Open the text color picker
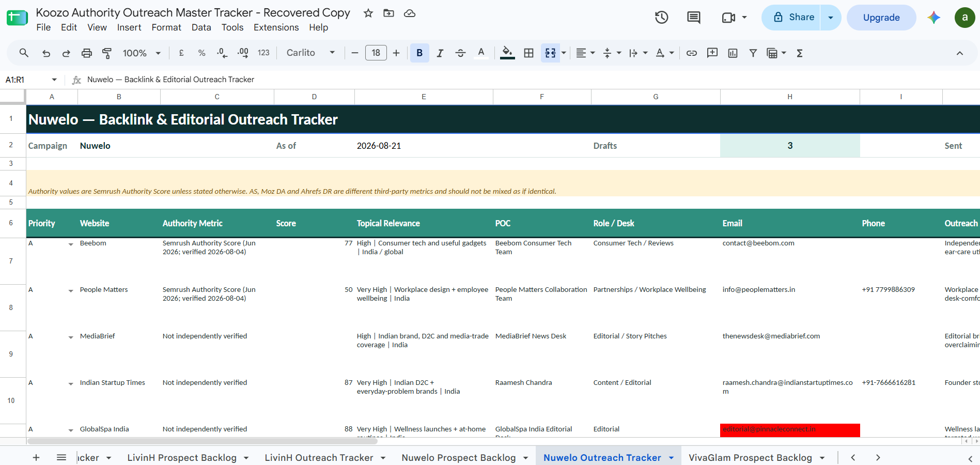This screenshot has width=980, height=465. click(x=481, y=53)
